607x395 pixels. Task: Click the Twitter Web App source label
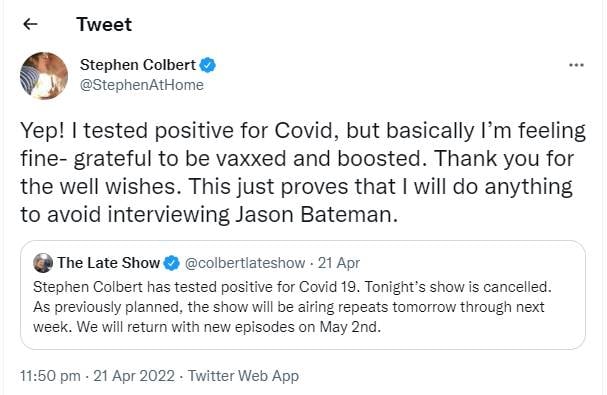pyautogui.click(x=243, y=376)
